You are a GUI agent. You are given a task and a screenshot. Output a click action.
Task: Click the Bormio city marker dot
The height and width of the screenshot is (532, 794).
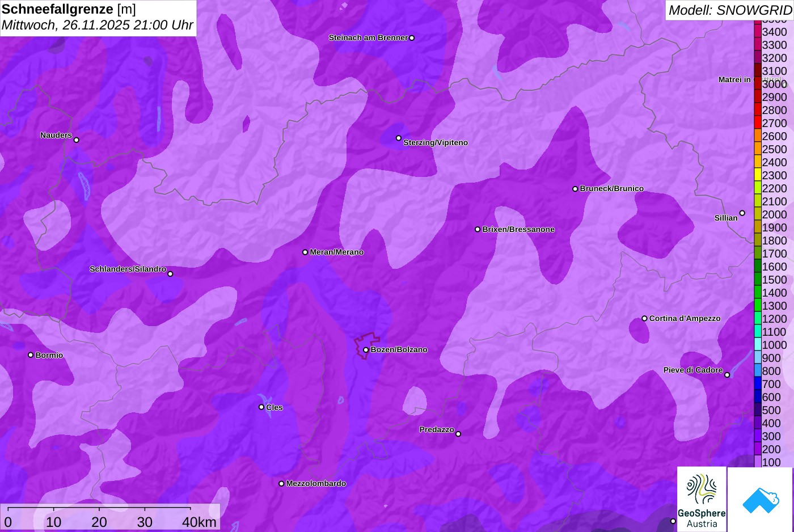pyautogui.click(x=31, y=355)
